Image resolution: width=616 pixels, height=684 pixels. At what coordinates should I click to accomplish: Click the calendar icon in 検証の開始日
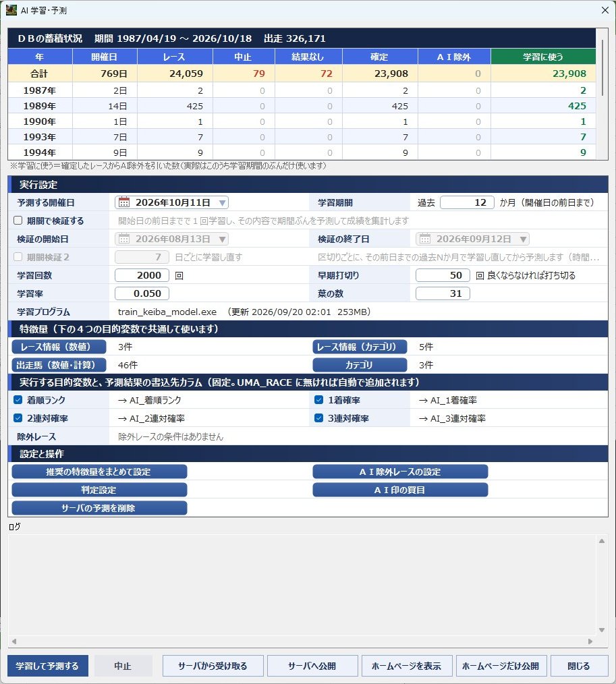coord(124,239)
